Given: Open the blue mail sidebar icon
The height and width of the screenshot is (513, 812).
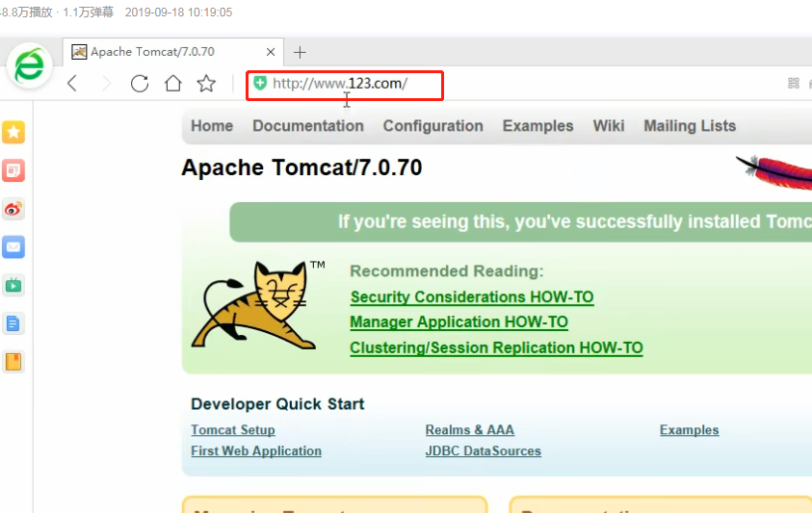Looking at the screenshot, I should pyautogui.click(x=13, y=247).
